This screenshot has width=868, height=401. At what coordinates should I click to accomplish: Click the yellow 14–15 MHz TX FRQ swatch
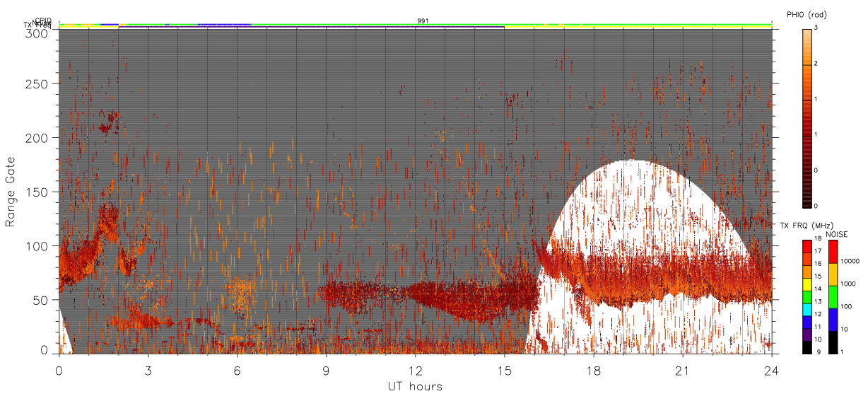coord(807,284)
